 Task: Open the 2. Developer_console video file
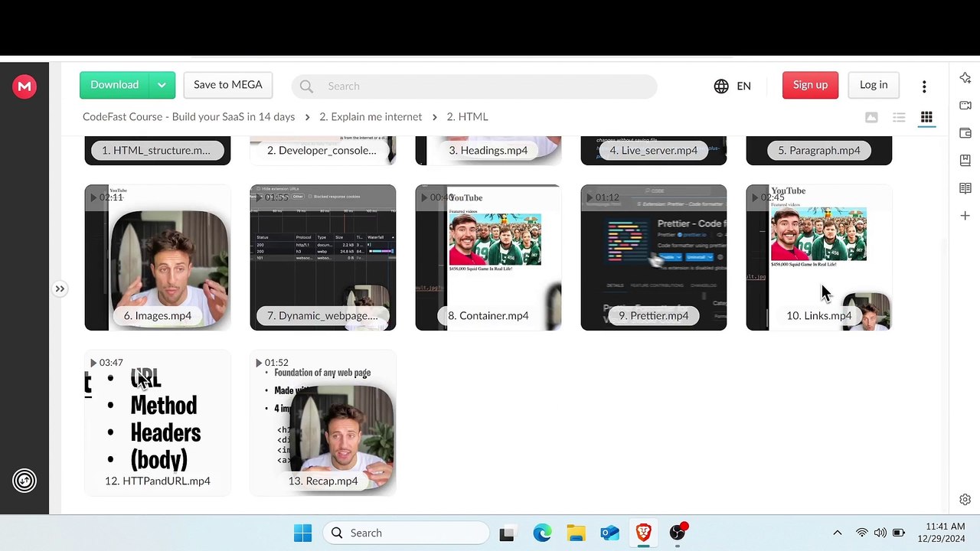point(323,150)
